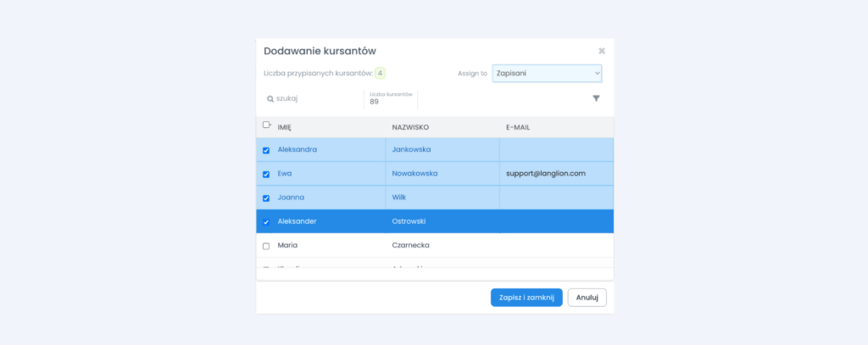This screenshot has width=868, height=345.
Task: Click the filter funnel icon
Action: tap(596, 99)
